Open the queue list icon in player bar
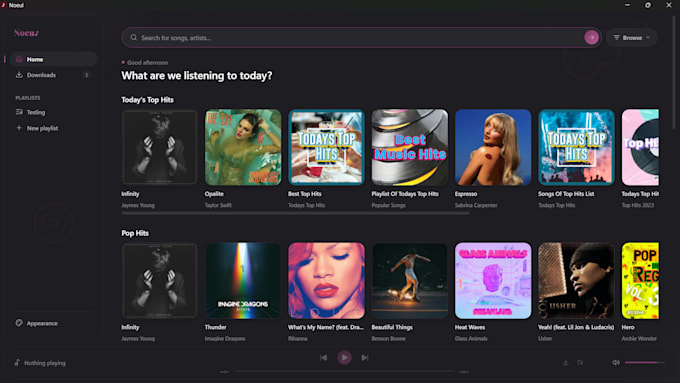 (x=580, y=363)
